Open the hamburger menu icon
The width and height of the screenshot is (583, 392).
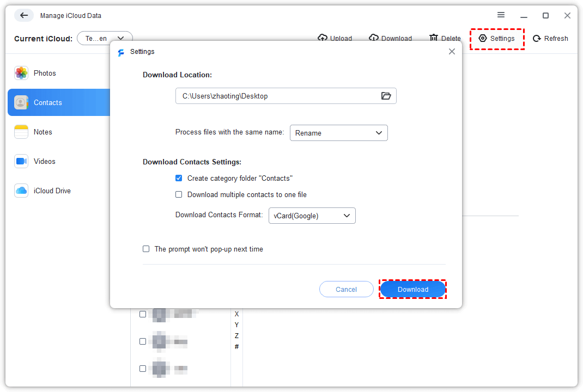tap(501, 15)
